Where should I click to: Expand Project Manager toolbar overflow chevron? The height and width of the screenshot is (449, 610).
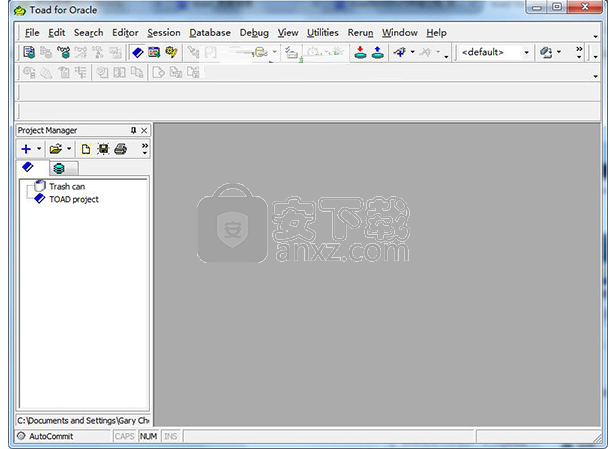click(x=145, y=148)
